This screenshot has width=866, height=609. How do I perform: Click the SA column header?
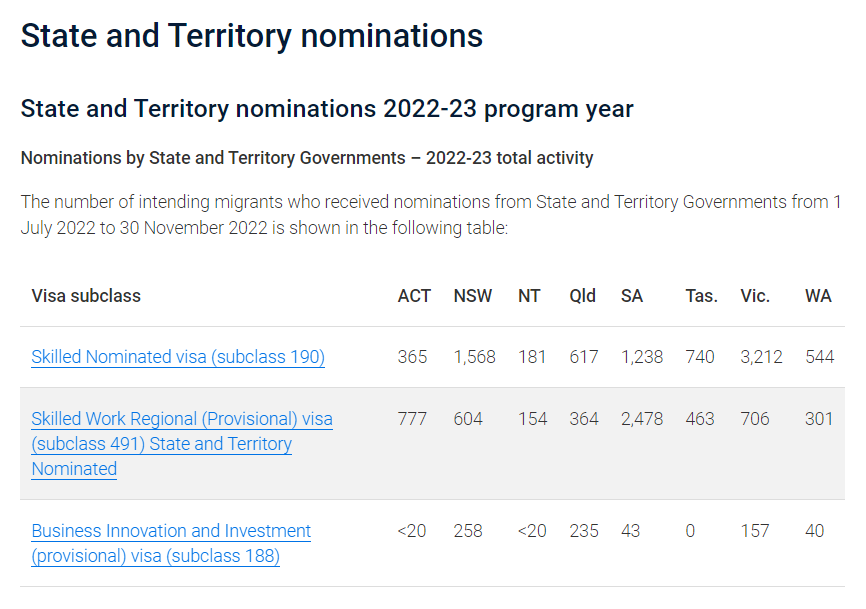pos(632,296)
